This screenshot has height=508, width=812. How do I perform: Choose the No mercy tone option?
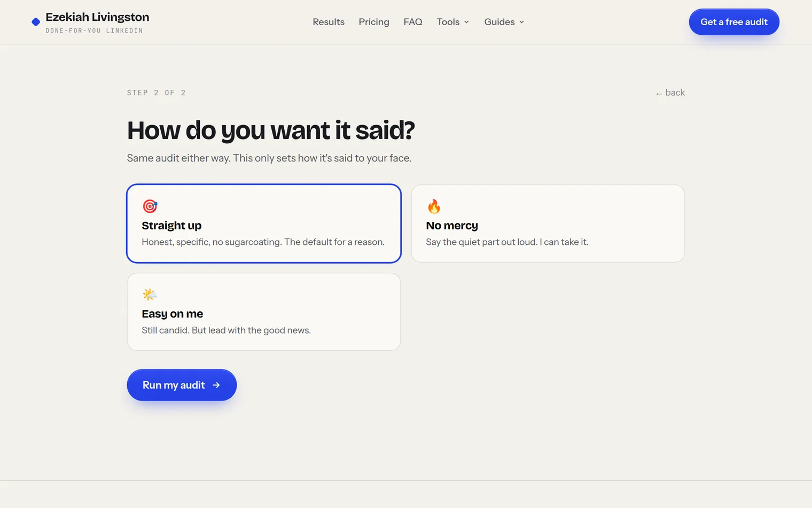(x=548, y=224)
